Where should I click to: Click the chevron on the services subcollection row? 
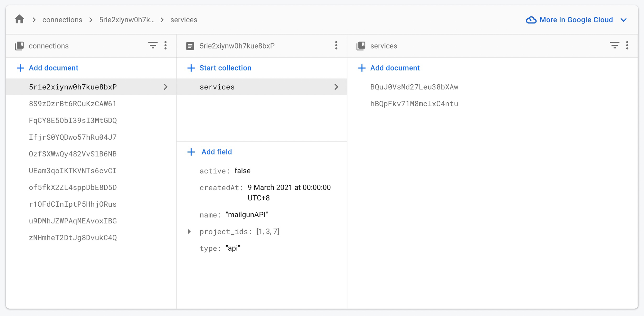tap(336, 87)
